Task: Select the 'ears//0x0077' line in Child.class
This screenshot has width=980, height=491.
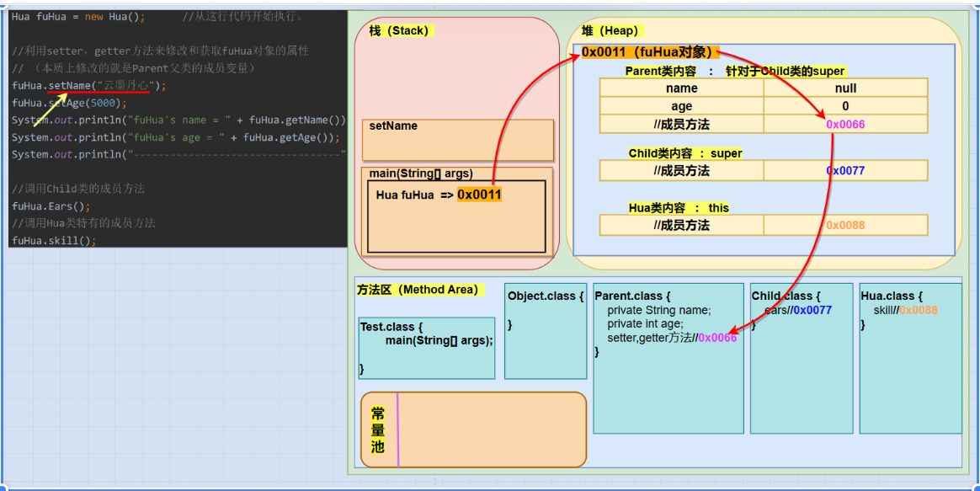Action: pos(798,310)
